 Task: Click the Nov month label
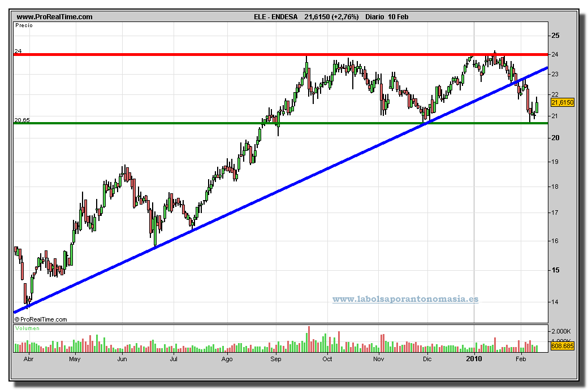[x=379, y=359]
